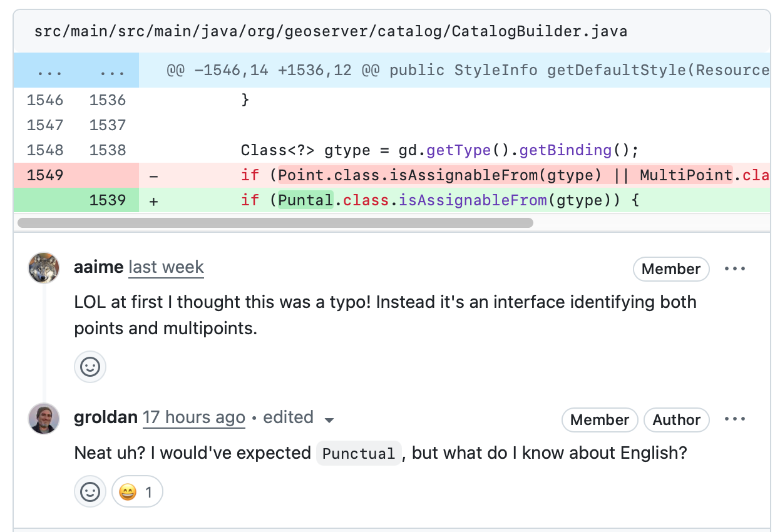Expand the edited history dropdown arrow
Screen dimensions: 780x532
click(330, 419)
